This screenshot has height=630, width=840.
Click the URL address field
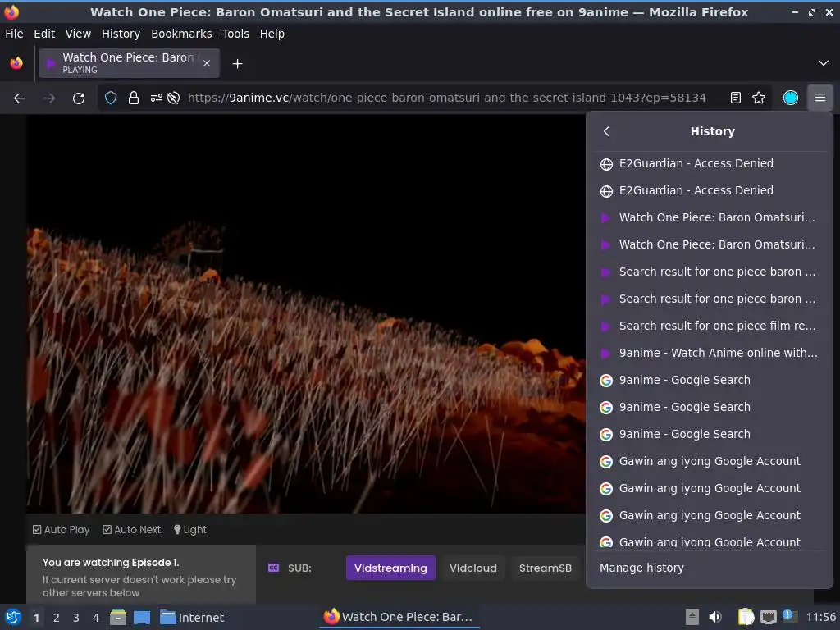(446, 98)
